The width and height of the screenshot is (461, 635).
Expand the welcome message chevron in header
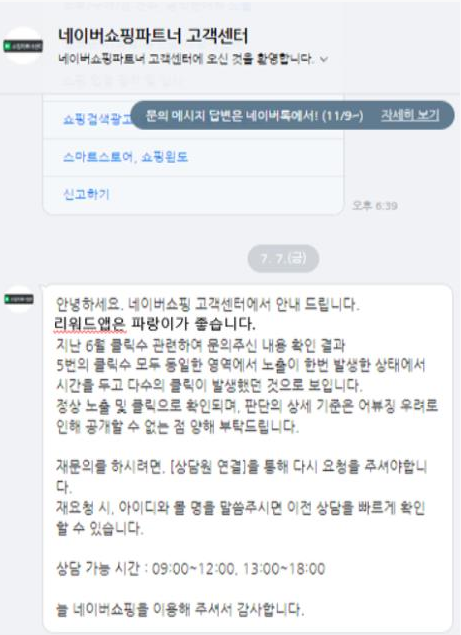324,60
